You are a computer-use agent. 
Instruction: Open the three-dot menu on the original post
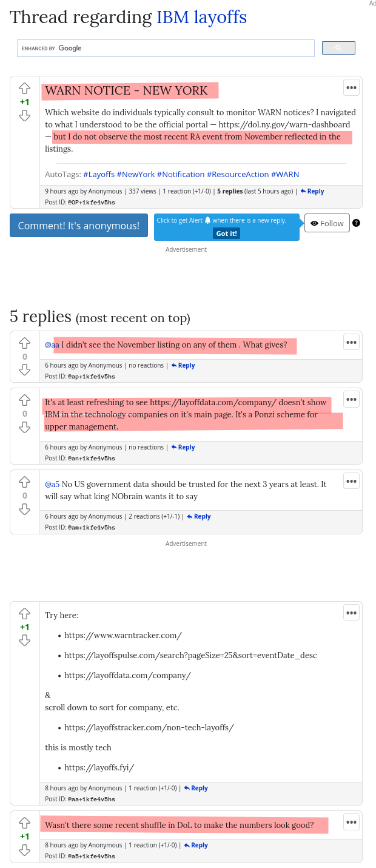click(351, 88)
